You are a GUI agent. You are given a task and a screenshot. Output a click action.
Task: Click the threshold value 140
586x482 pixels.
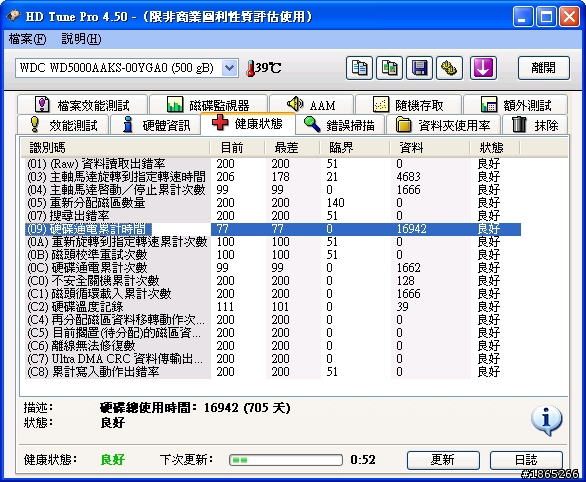(x=335, y=203)
